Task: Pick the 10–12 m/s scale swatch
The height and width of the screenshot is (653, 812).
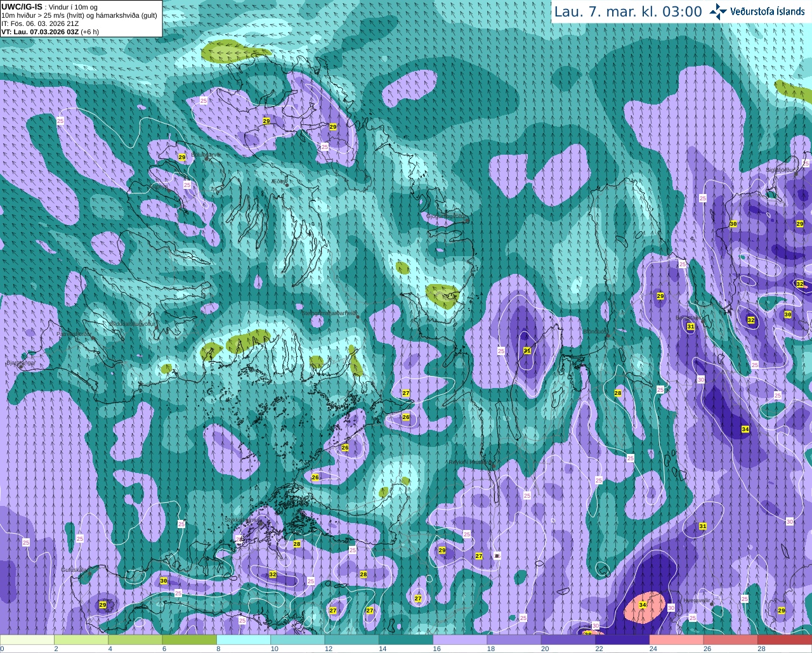Action: pos(298,640)
